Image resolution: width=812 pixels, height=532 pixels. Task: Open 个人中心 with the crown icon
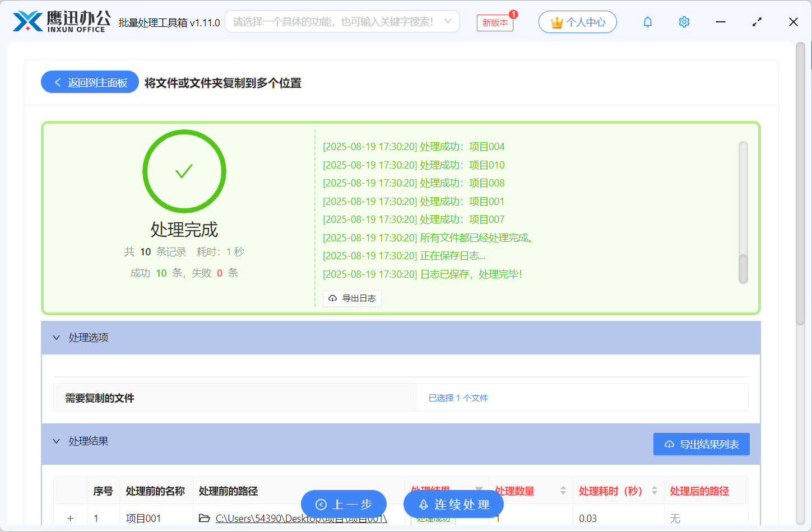point(577,22)
